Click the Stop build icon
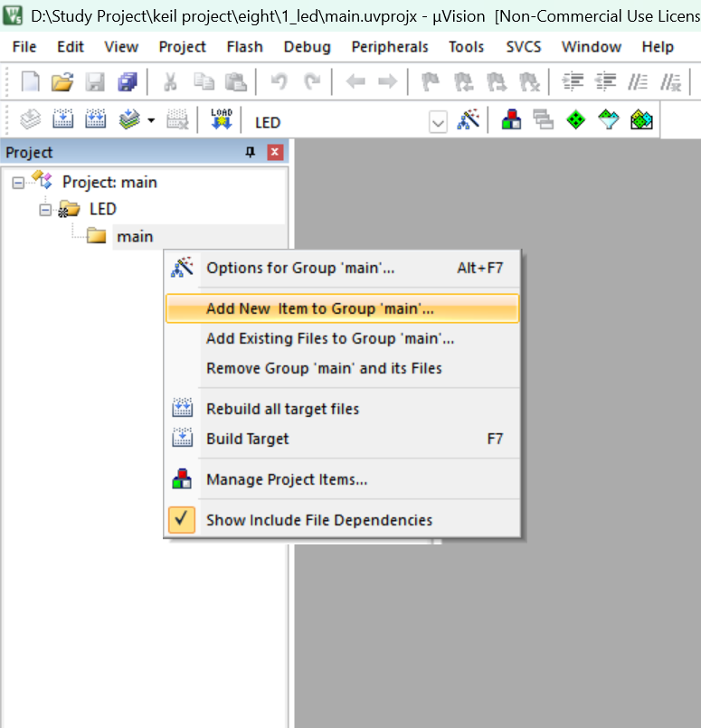This screenshot has height=728, width=701. [177, 119]
